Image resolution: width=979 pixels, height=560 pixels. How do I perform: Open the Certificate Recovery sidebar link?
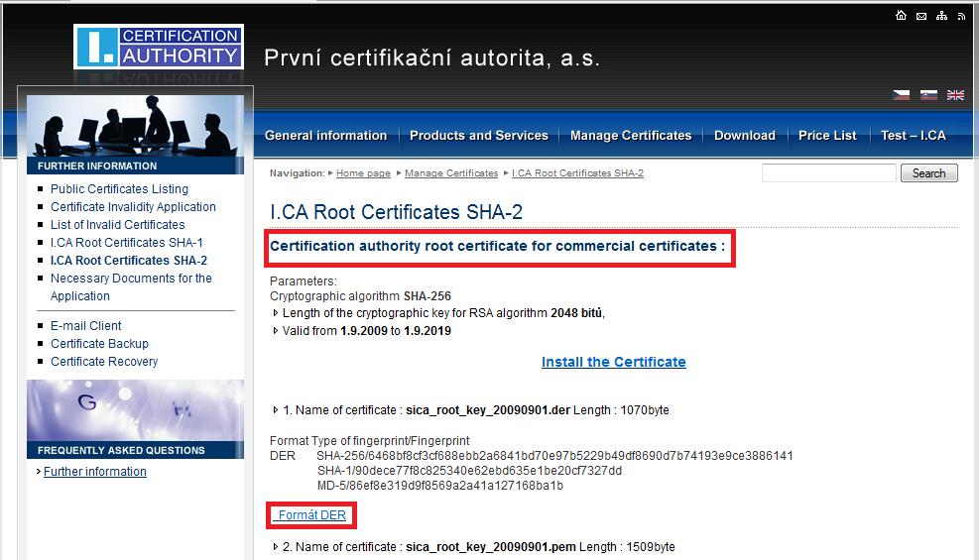[104, 362]
